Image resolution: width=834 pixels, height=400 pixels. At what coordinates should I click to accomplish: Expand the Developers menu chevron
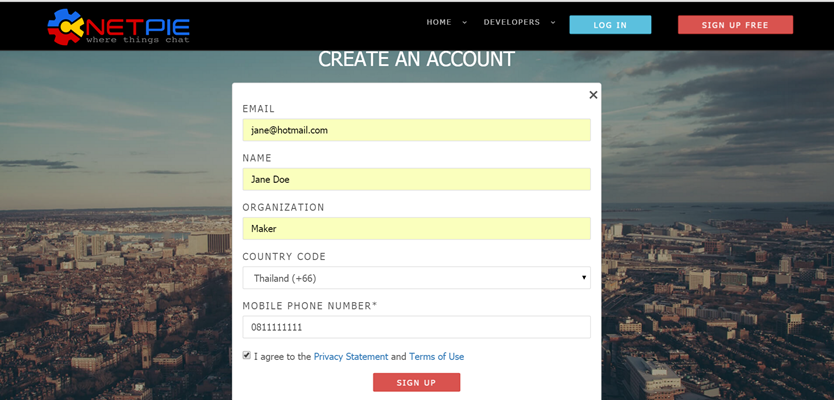[553, 22]
